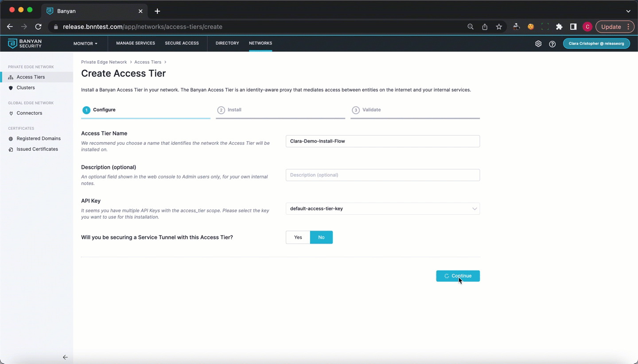Open Secure Access menu
This screenshot has height=364, width=638.
point(182,43)
